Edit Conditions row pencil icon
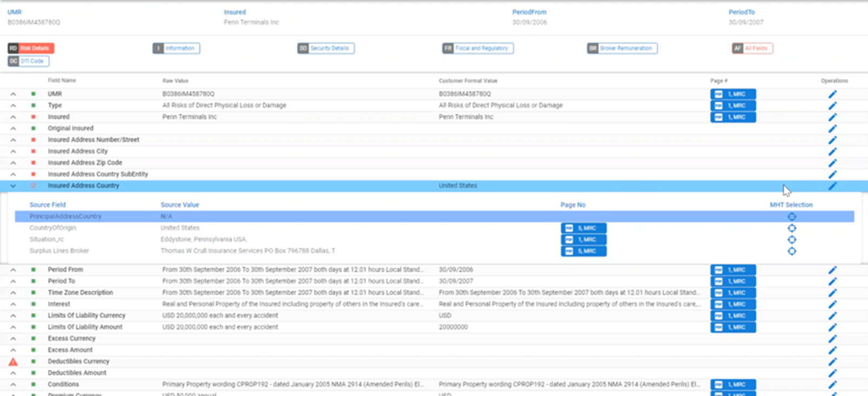 pos(832,385)
